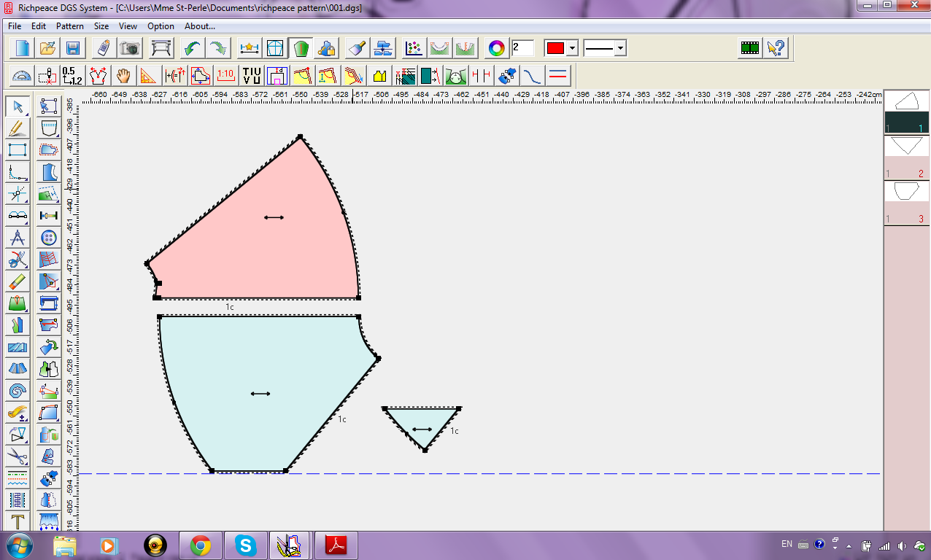Click the New file icon
The width and height of the screenshot is (931, 560).
coord(23,49)
